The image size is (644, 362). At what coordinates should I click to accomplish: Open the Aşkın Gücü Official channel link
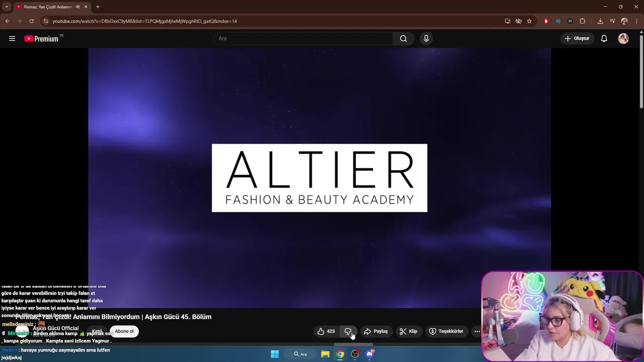56,328
